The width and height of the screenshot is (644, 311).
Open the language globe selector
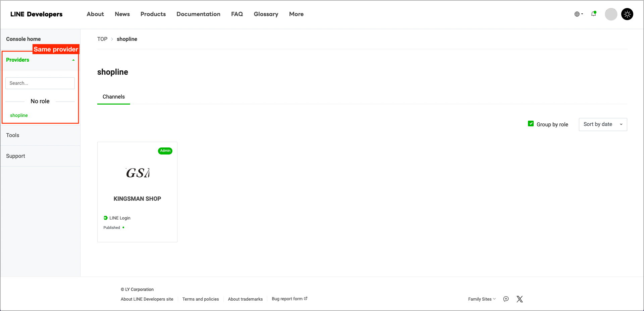[579, 14]
